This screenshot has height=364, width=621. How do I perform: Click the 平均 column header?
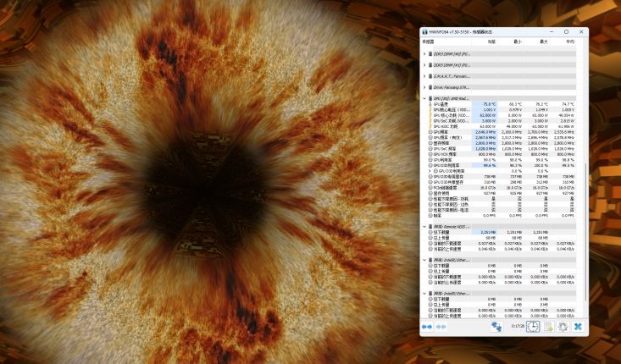(569, 41)
